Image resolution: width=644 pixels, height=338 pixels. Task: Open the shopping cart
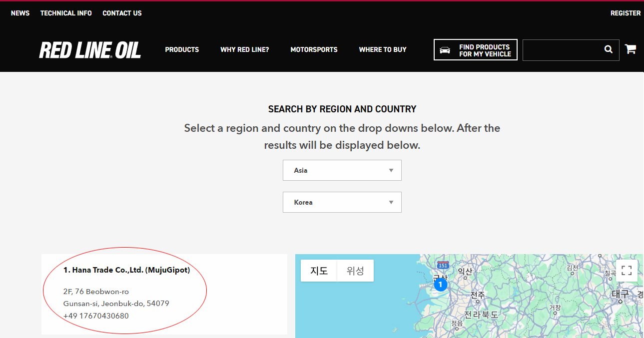pyautogui.click(x=630, y=49)
